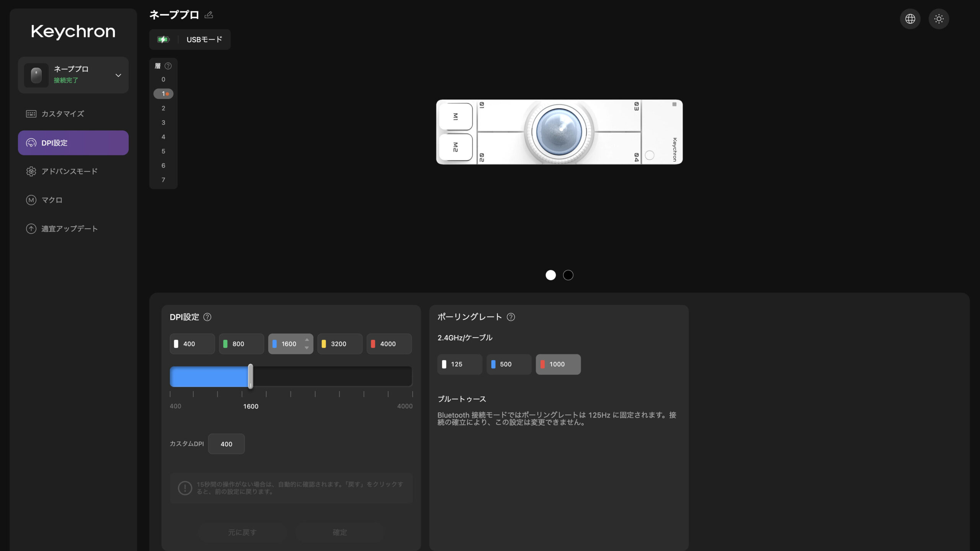Click the 層 layer help question icon
Screen dimensions: 980x551
[168, 66]
